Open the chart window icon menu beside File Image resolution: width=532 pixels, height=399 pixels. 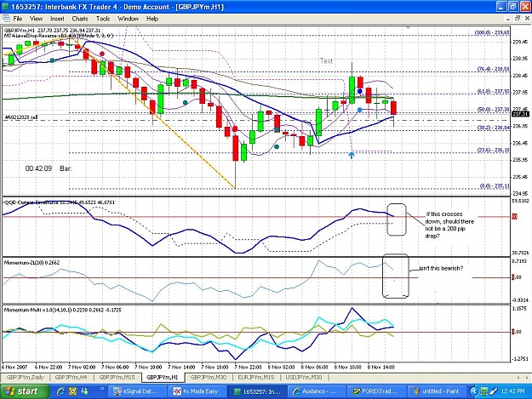[x=6, y=19]
